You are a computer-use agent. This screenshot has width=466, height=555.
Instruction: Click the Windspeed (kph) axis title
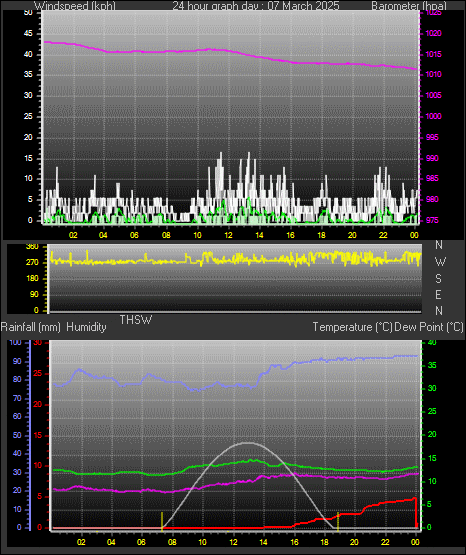75,6
